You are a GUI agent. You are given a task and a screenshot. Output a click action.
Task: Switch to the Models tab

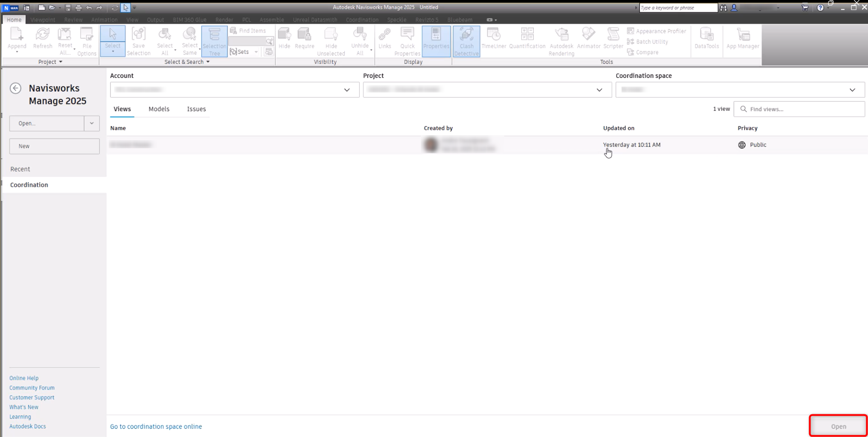point(159,109)
